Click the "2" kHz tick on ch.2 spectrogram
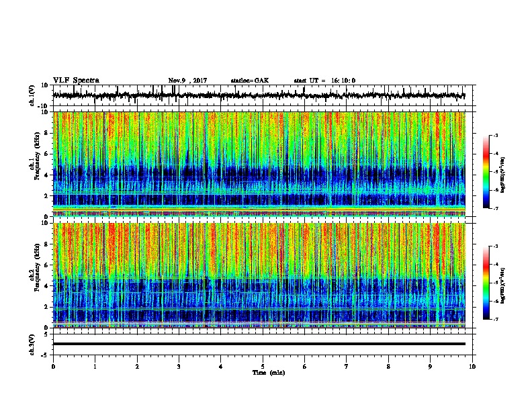The height and width of the screenshot is (411, 532). pos(46,307)
